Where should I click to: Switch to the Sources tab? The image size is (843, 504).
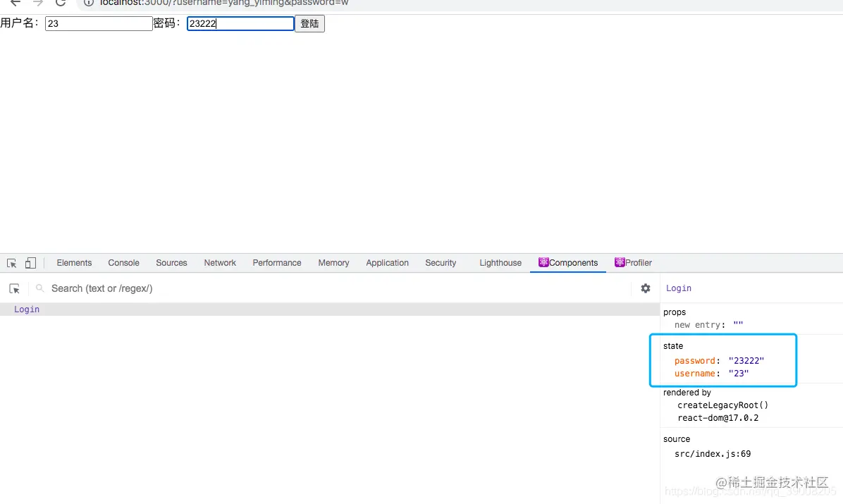pyautogui.click(x=171, y=263)
